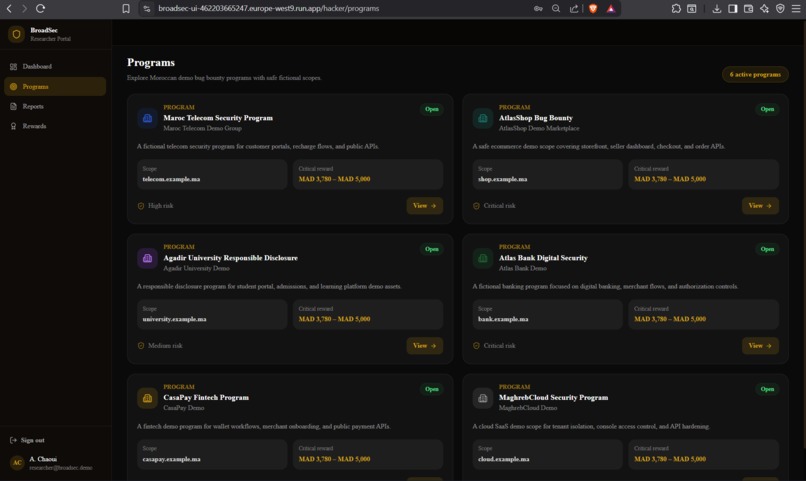Open the Leo AI sparkle icon
The height and width of the screenshot is (481, 806).
coord(764,8)
